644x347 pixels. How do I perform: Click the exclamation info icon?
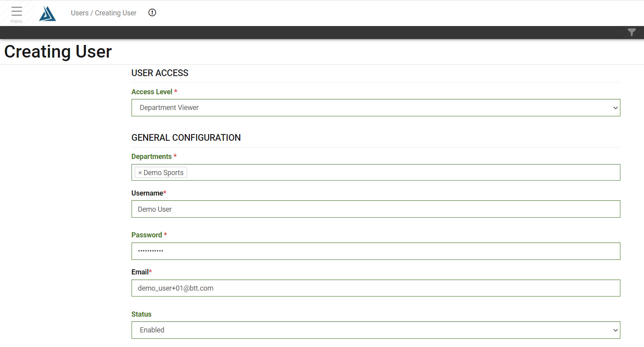[x=152, y=13]
